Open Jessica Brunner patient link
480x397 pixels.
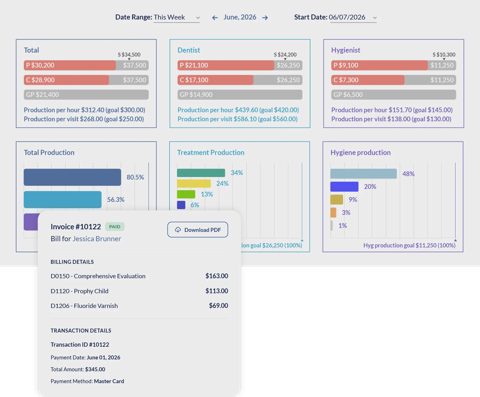(x=97, y=239)
